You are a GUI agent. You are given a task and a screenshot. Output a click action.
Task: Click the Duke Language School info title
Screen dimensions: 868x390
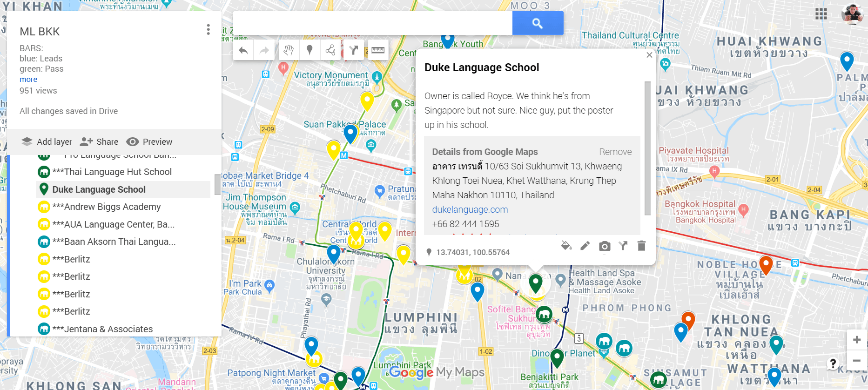482,67
